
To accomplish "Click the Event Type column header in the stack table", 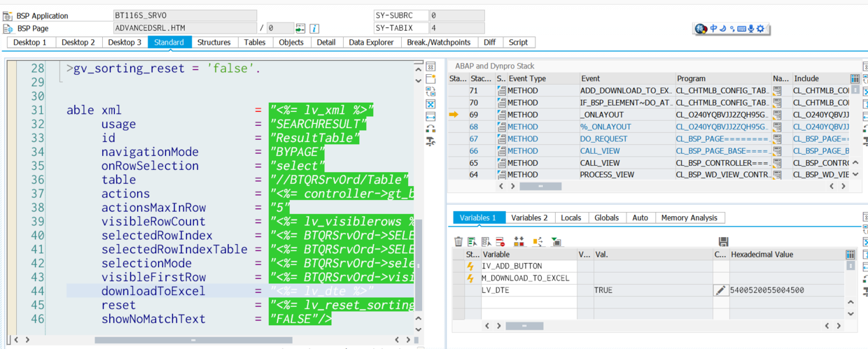I will tap(542, 78).
